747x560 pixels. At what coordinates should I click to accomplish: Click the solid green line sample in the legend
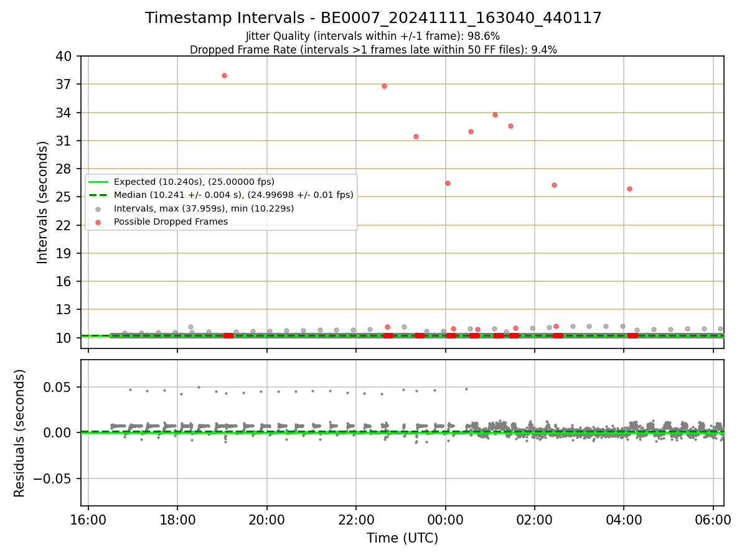[x=98, y=182]
